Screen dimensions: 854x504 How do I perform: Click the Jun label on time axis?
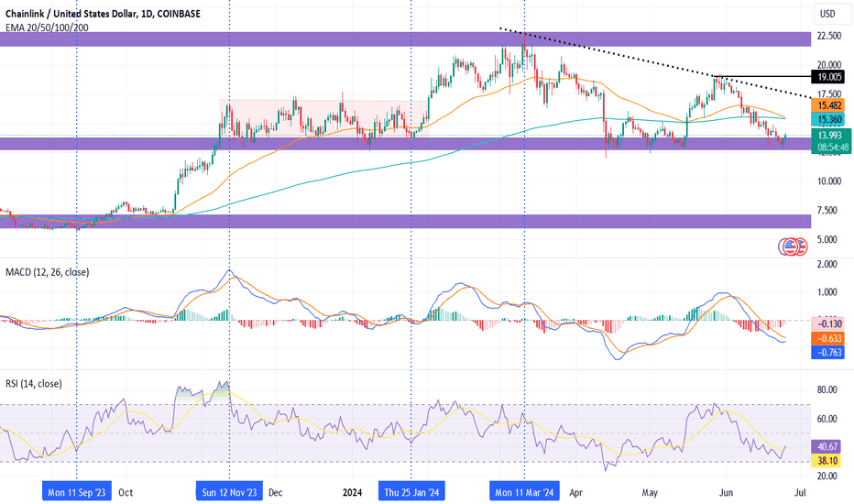pyautogui.click(x=726, y=493)
